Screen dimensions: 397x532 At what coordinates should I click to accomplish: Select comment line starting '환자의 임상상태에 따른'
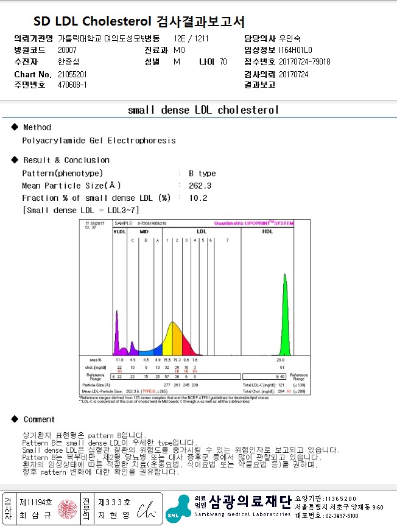tap(170, 464)
